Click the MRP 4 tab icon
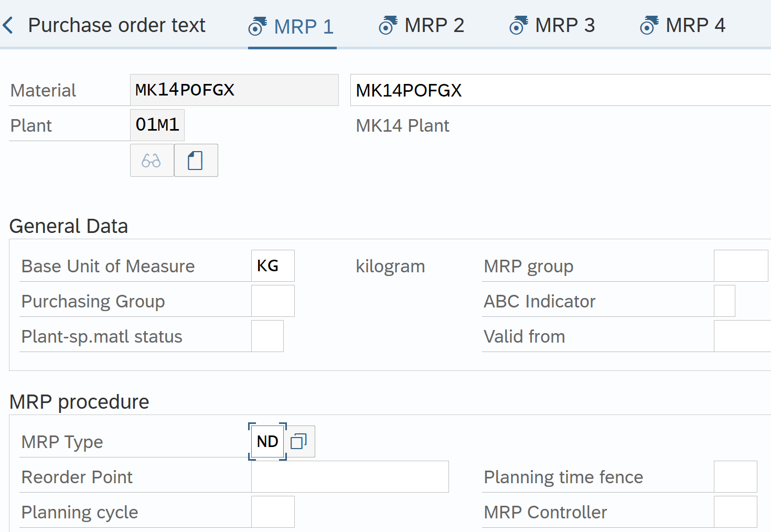Viewport: 771px width, 532px height. (649, 25)
